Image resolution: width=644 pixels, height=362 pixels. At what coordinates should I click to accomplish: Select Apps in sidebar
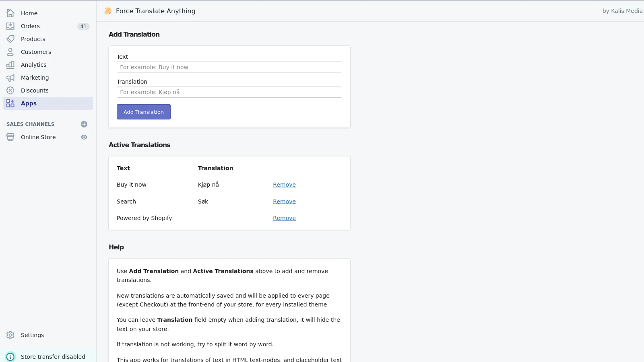tap(48, 103)
